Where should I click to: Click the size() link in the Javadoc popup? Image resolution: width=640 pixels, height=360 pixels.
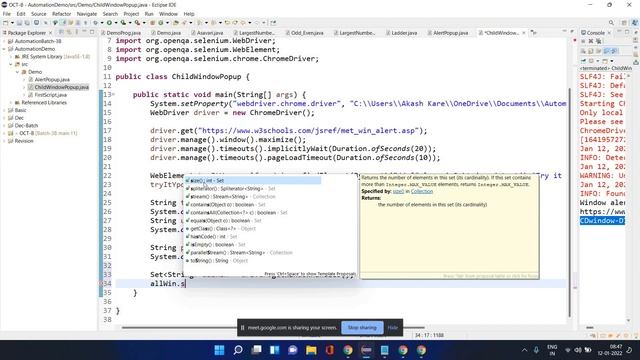[x=398, y=191]
